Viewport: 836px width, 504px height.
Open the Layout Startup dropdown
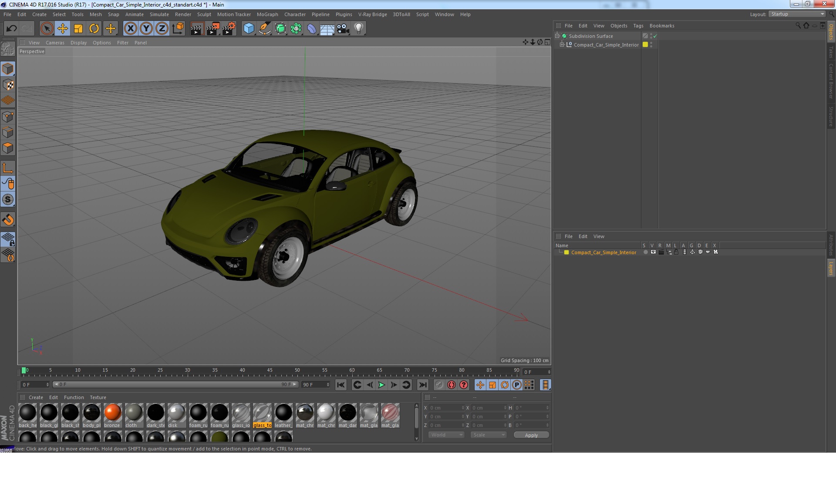pyautogui.click(x=797, y=14)
